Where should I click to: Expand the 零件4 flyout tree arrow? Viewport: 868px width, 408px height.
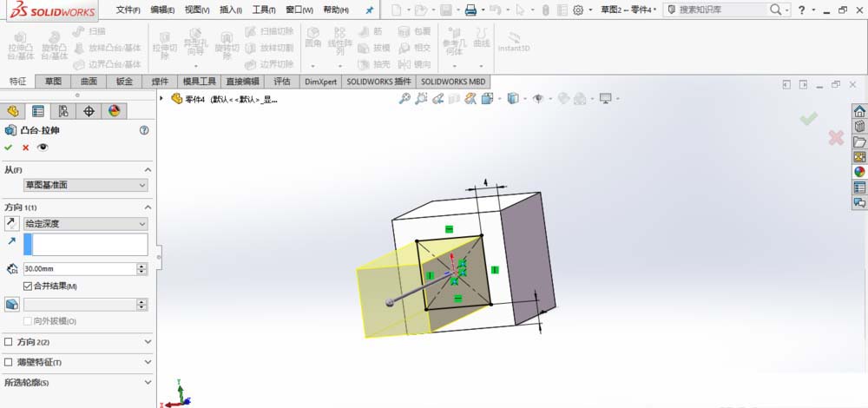pyautogui.click(x=161, y=99)
